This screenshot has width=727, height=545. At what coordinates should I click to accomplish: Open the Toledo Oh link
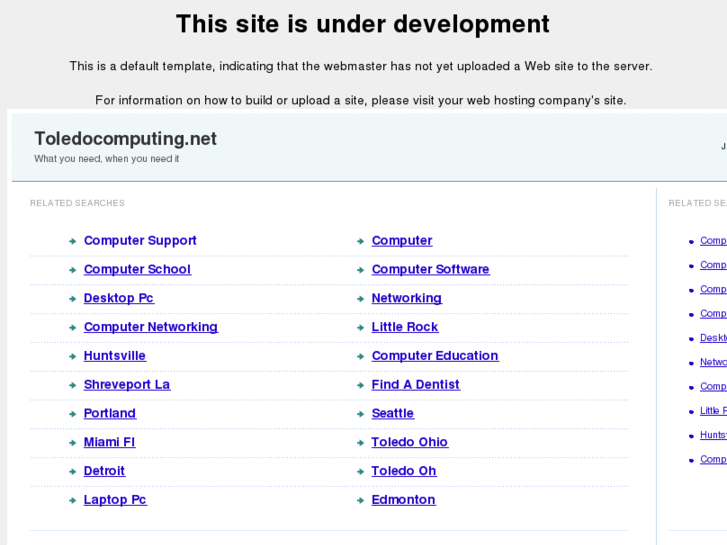tap(404, 471)
